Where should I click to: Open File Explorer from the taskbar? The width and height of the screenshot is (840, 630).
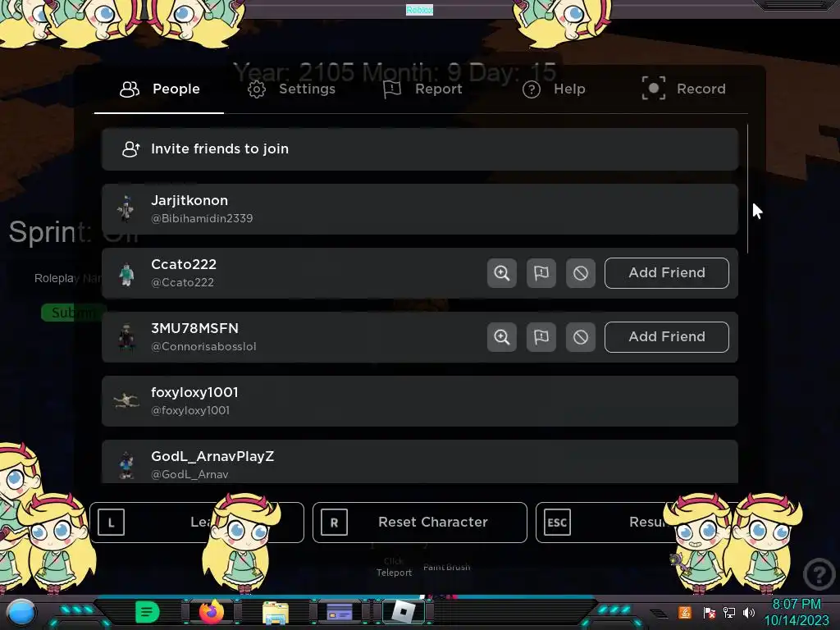pyautogui.click(x=276, y=612)
